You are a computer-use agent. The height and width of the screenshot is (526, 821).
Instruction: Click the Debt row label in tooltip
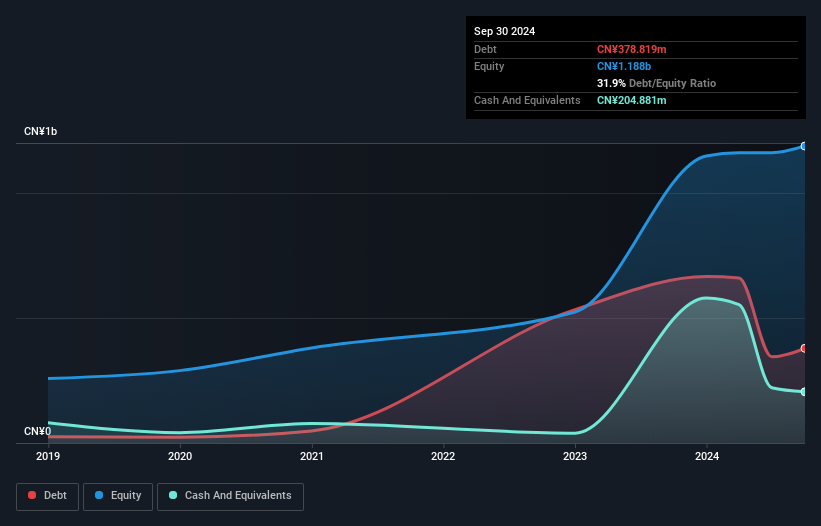click(x=485, y=49)
